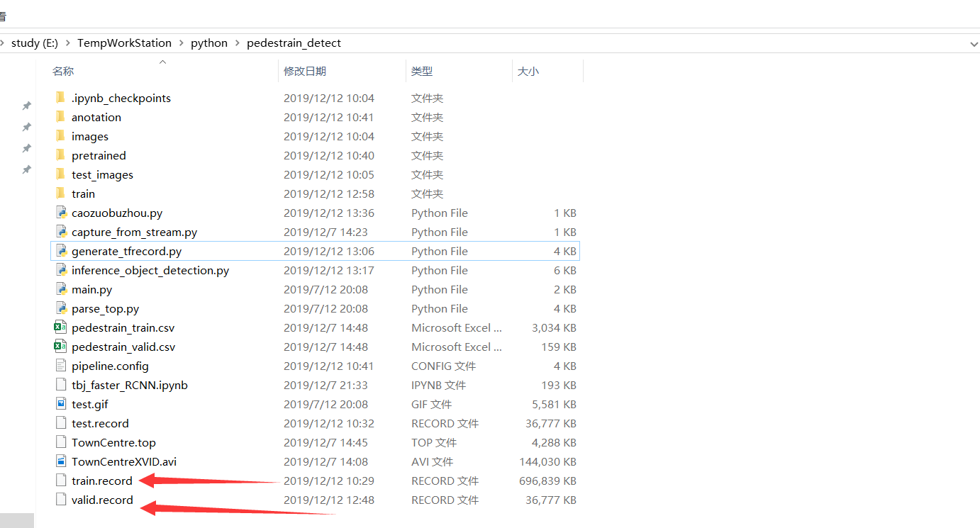Select file name valid.record
The image size is (980, 528).
[102, 500]
